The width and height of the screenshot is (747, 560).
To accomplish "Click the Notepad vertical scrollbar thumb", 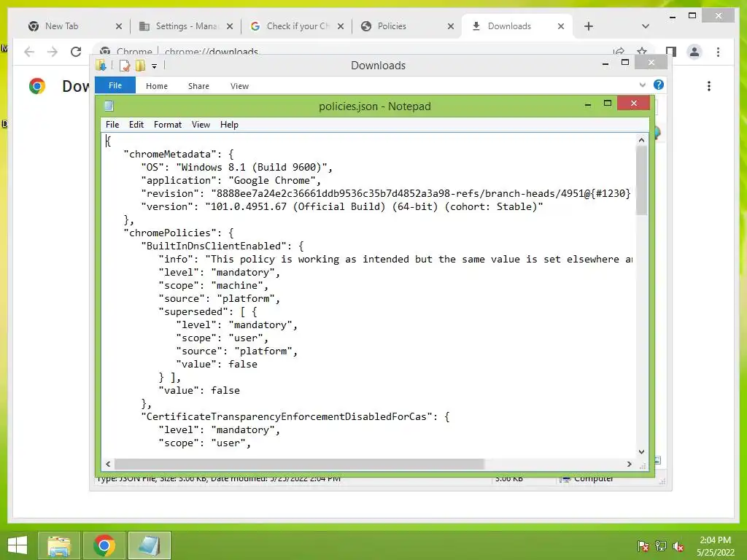I will [x=641, y=180].
